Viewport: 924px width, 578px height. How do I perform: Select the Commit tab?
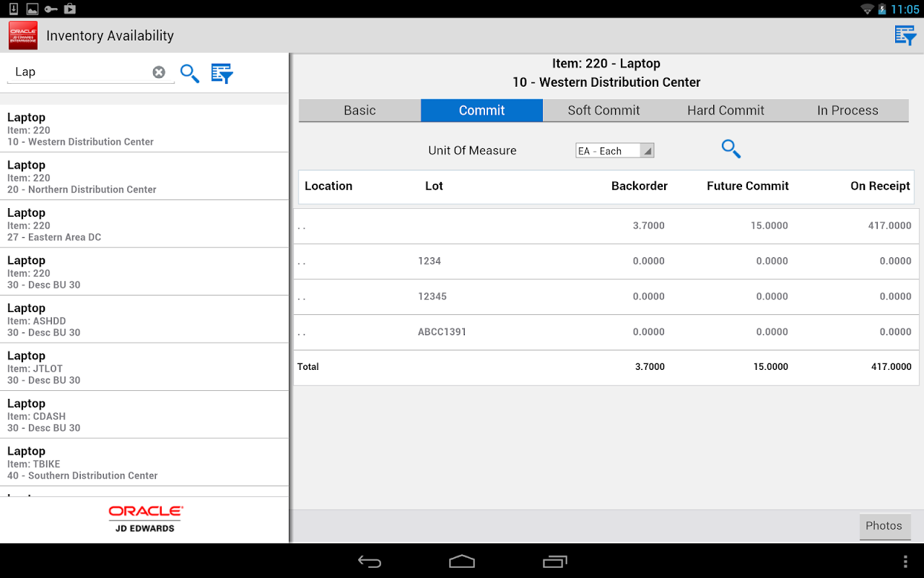(x=481, y=111)
